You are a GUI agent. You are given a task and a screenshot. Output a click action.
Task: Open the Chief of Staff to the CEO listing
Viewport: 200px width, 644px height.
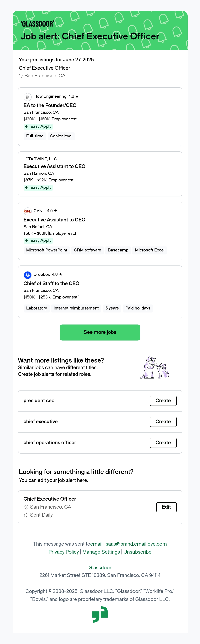[x=51, y=283]
